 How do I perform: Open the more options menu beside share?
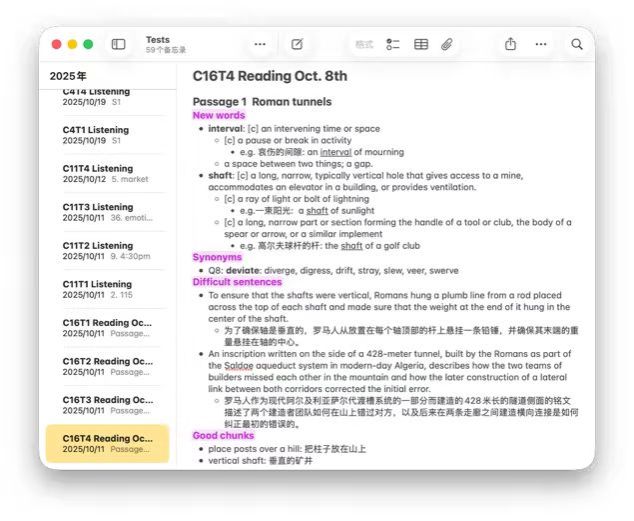pyautogui.click(x=541, y=45)
